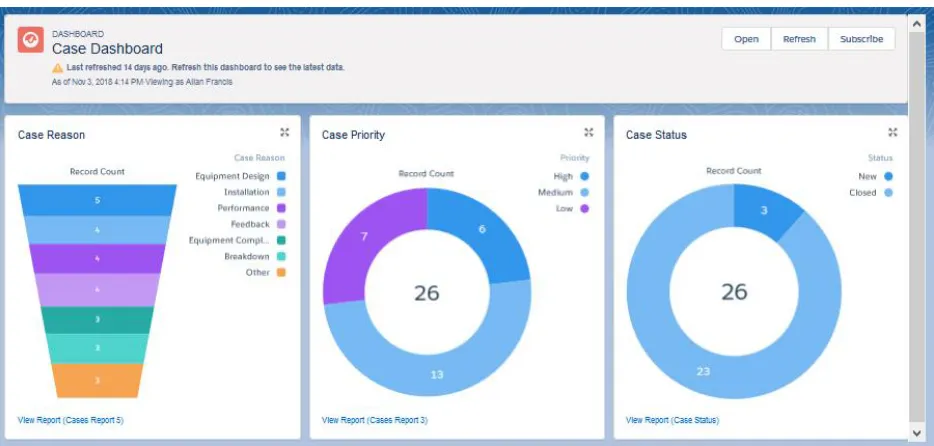Expand the Case Priority chart widget

(589, 132)
